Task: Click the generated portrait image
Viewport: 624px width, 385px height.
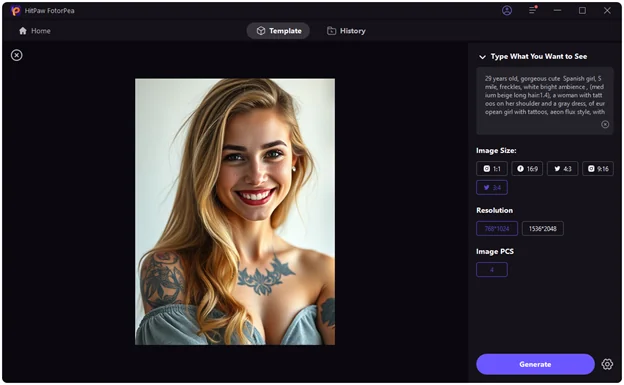Action: click(x=235, y=211)
